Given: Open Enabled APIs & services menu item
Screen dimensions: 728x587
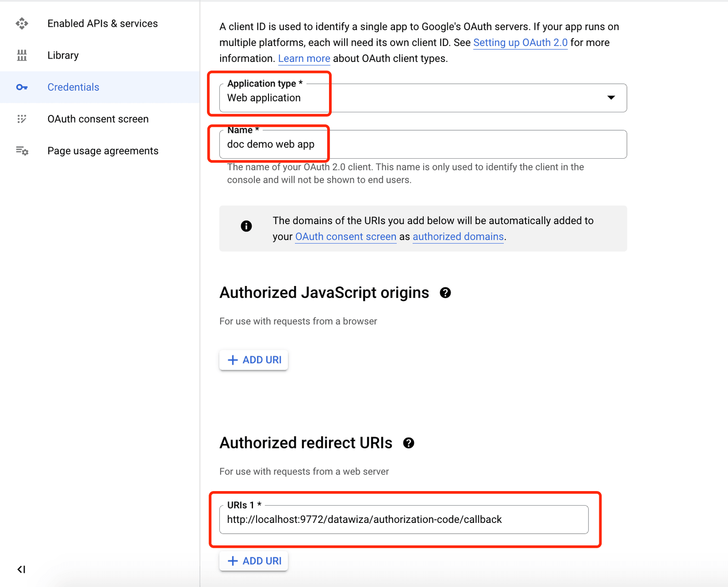Looking at the screenshot, I should [x=100, y=24].
